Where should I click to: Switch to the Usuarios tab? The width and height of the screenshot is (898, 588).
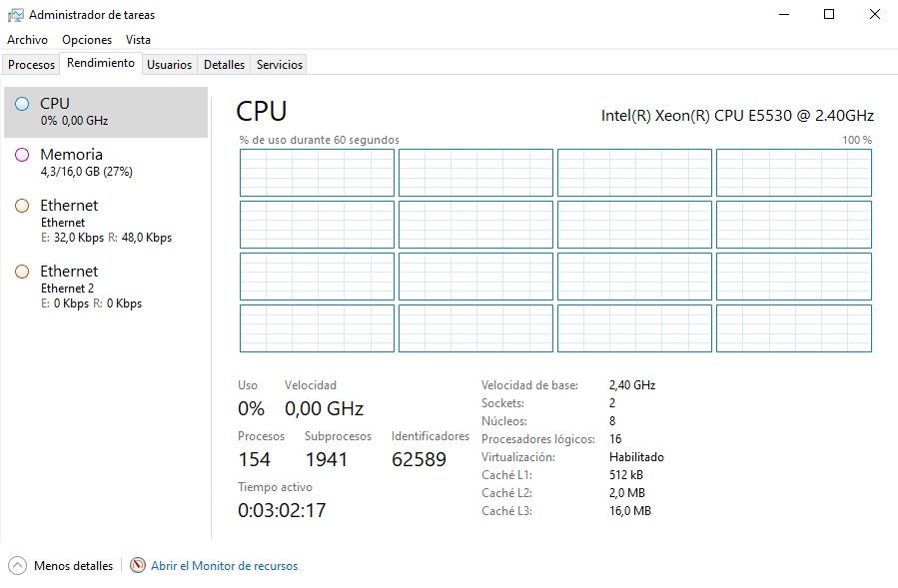169,65
